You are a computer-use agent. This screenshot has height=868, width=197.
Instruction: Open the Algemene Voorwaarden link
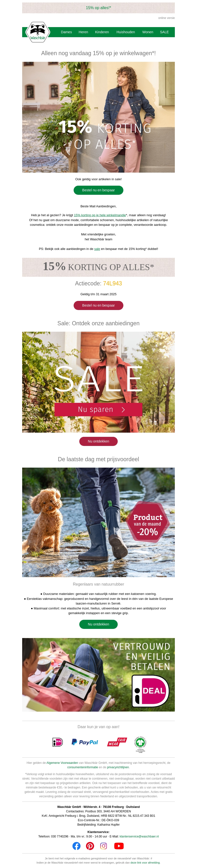(x=62, y=763)
